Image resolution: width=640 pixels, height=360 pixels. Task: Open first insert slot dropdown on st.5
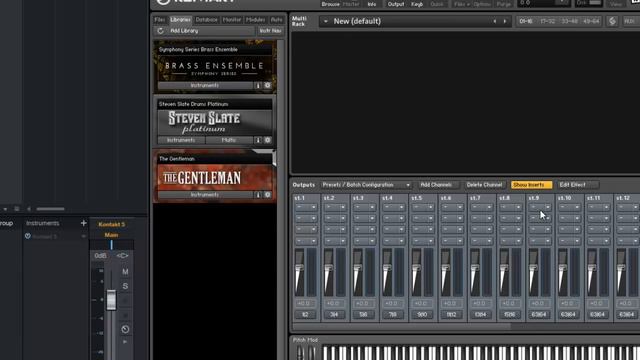[422, 207]
